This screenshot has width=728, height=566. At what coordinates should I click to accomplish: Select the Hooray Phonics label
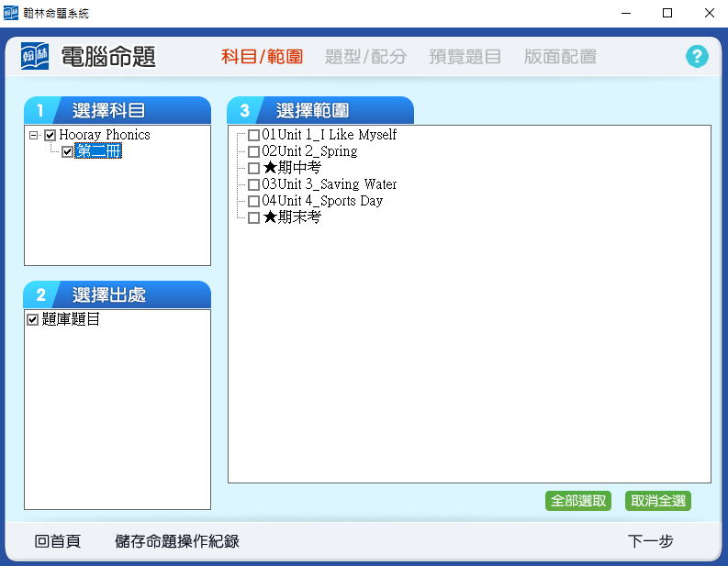(105, 135)
